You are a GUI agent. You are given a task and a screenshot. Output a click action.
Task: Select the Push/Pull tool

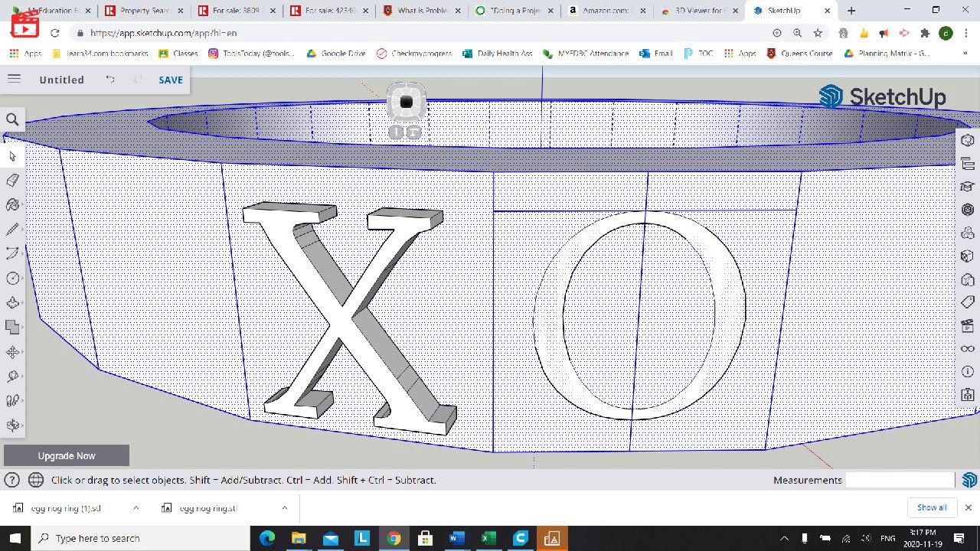click(x=12, y=303)
